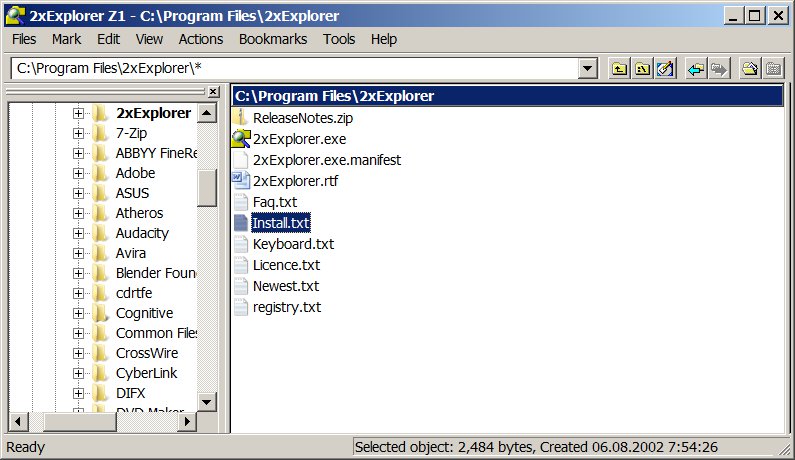
Task: Click the open folder toolbar icon
Action: 750,68
